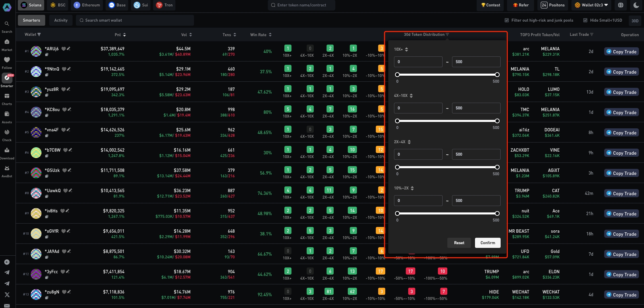Screen dimensions: 644x308
Task: Open the Search icon in left sidebar
Action: coord(7,24)
